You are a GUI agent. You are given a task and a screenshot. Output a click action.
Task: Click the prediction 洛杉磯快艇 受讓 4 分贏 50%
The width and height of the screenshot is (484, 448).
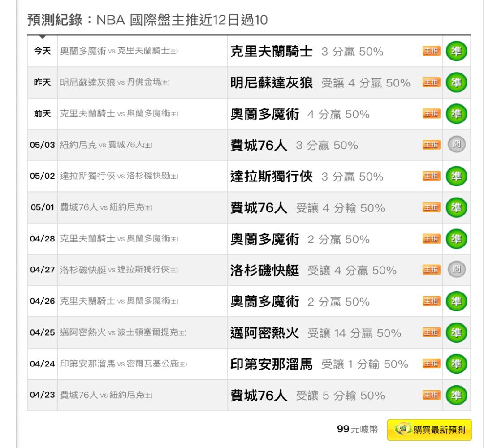click(314, 270)
